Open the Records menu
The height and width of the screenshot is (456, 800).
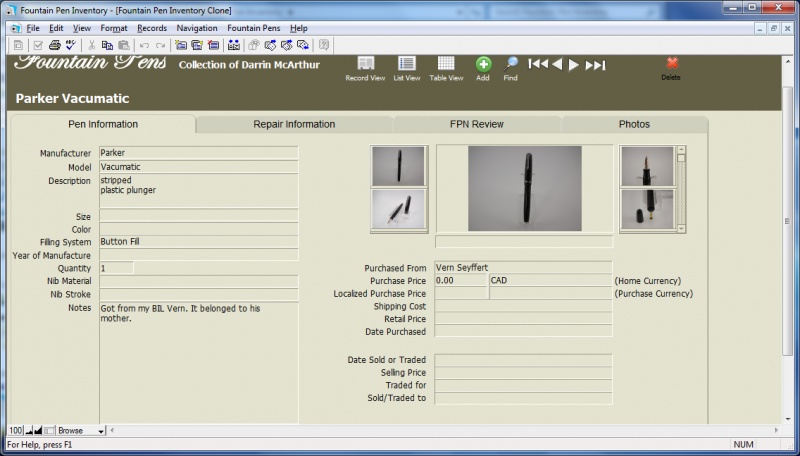(152, 28)
